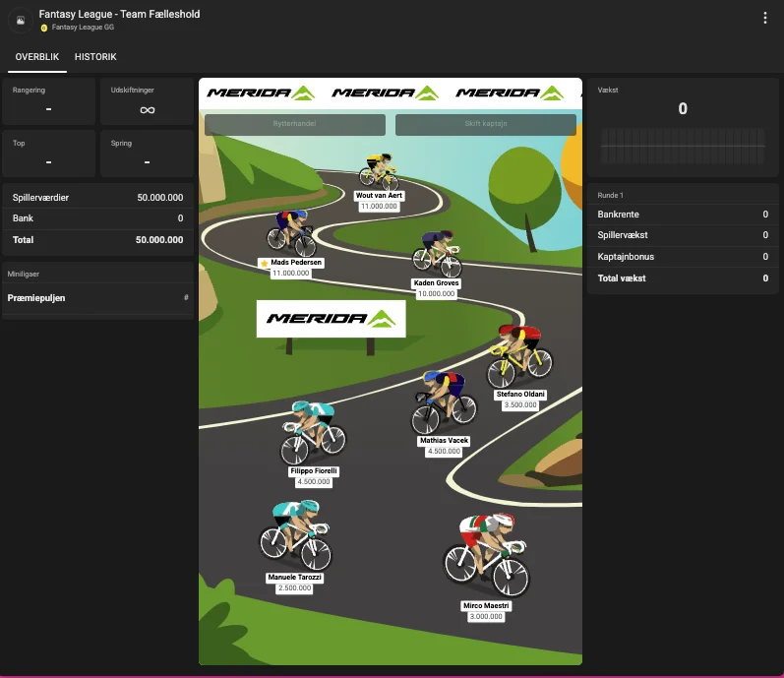
Task: Click the Udskiftninger stat card
Action: pyautogui.click(x=147, y=101)
